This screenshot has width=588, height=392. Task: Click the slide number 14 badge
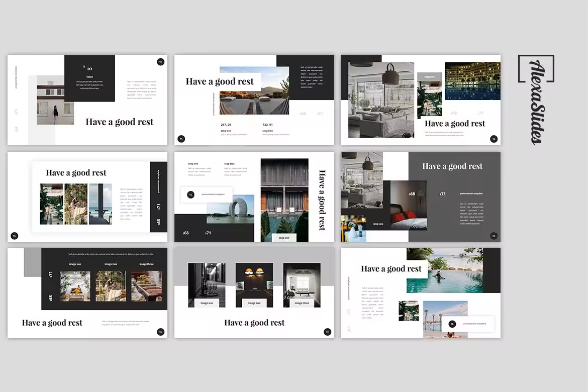pyautogui.click(x=190, y=194)
